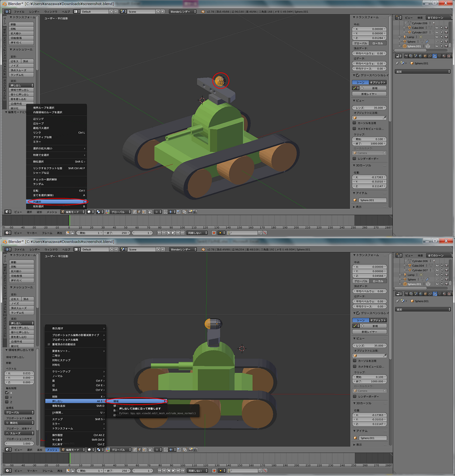Image resolution: width=455 pixels, height=476 pixels.
Task: Click the レンズ 35.000 field in the upper window
Action: pyautogui.click(x=370, y=108)
